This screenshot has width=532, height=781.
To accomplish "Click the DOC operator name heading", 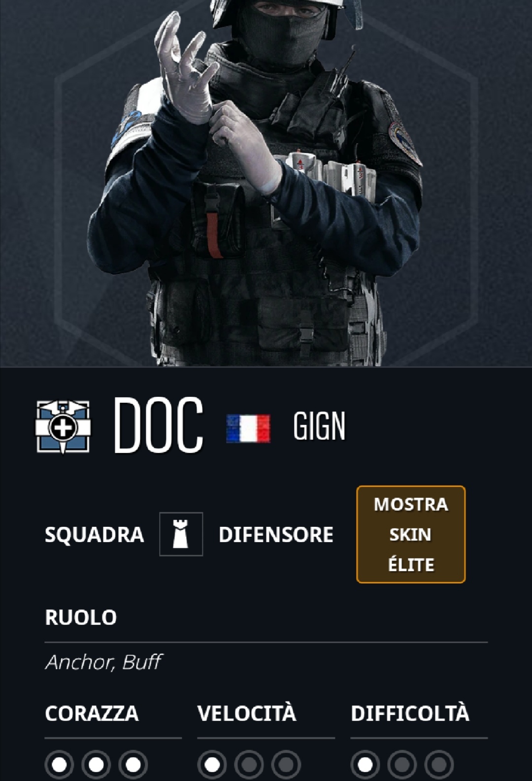I will tap(158, 425).
